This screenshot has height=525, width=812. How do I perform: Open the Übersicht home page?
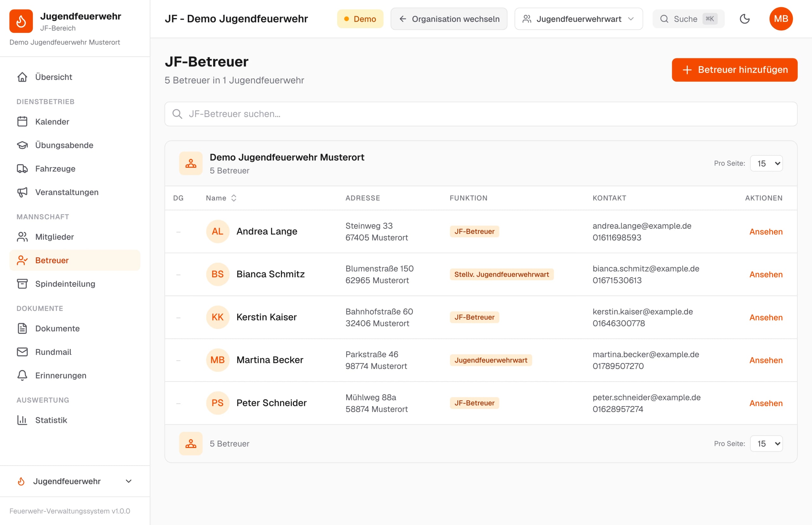[75, 77]
